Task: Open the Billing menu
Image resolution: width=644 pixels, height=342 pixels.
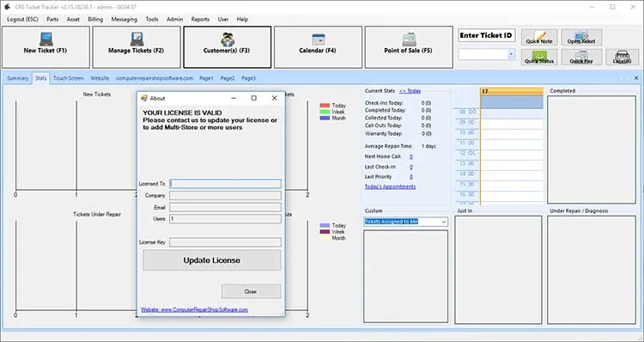Action: [x=95, y=19]
